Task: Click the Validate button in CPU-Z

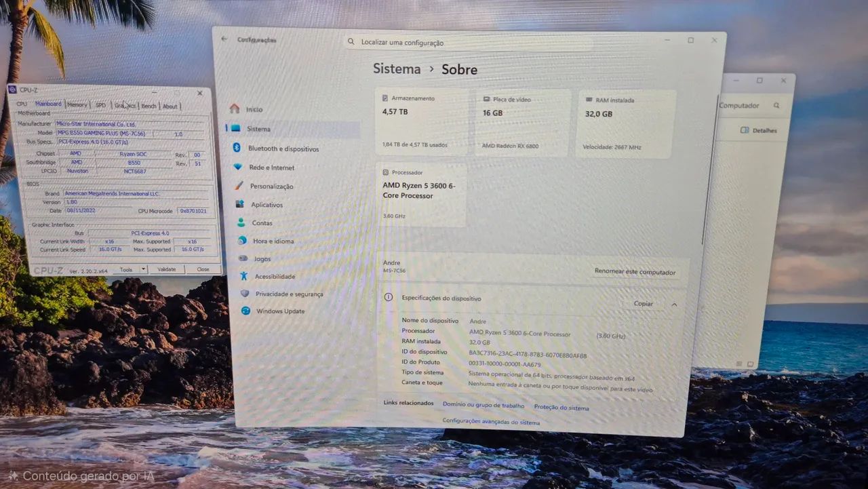Action: click(x=166, y=269)
